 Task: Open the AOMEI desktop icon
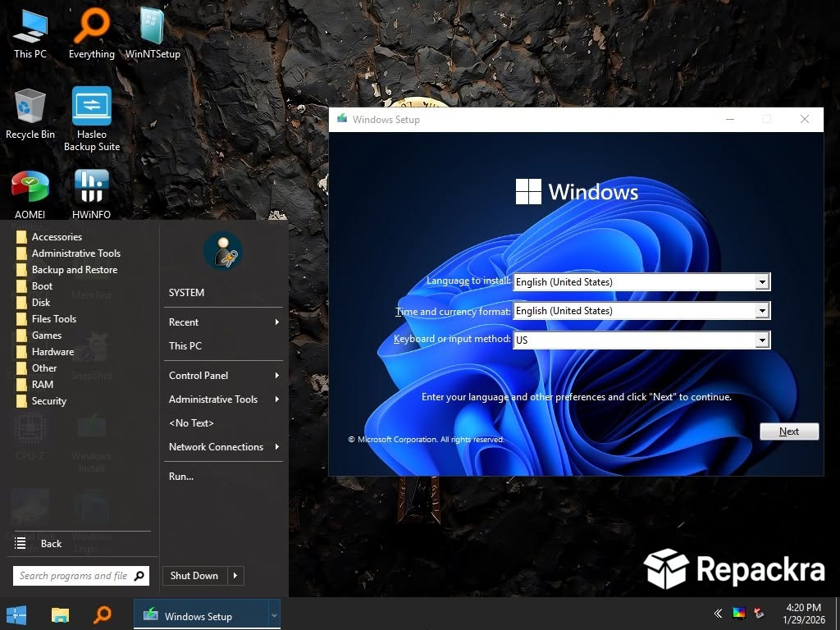[30, 194]
